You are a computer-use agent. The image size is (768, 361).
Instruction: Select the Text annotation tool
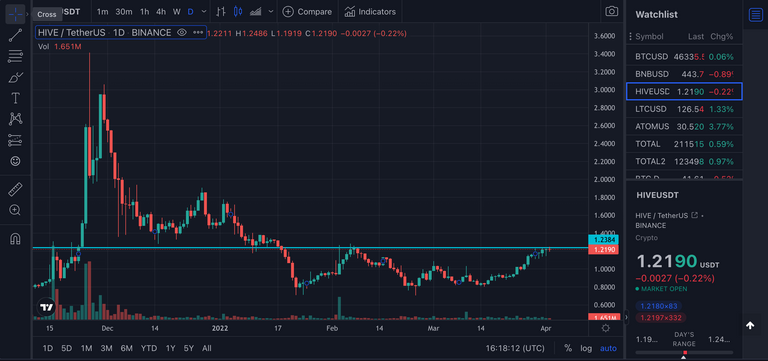click(15, 98)
